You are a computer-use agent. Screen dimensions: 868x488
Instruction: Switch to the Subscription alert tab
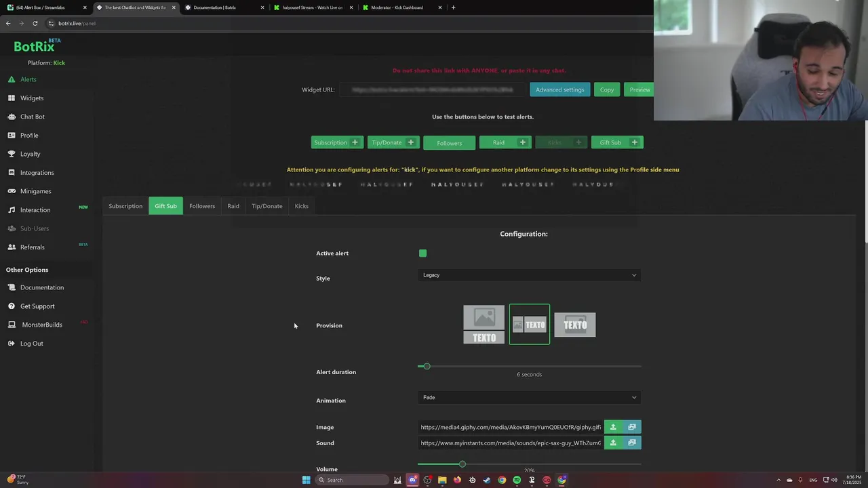click(x=125, y=206)
